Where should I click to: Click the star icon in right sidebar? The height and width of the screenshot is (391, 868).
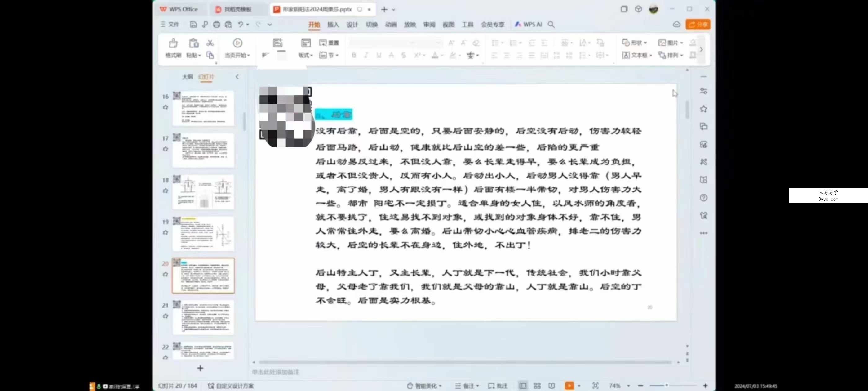point(703,109)
